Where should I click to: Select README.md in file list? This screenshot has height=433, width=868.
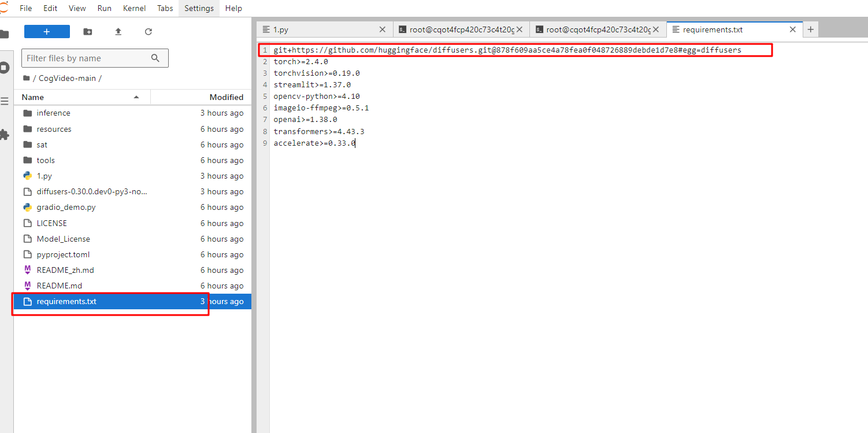132,286
